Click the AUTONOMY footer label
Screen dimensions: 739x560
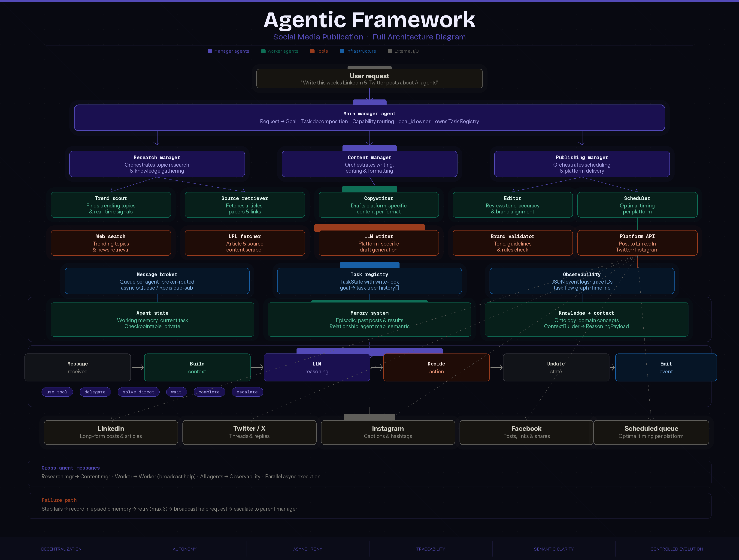tap(185, 549)
